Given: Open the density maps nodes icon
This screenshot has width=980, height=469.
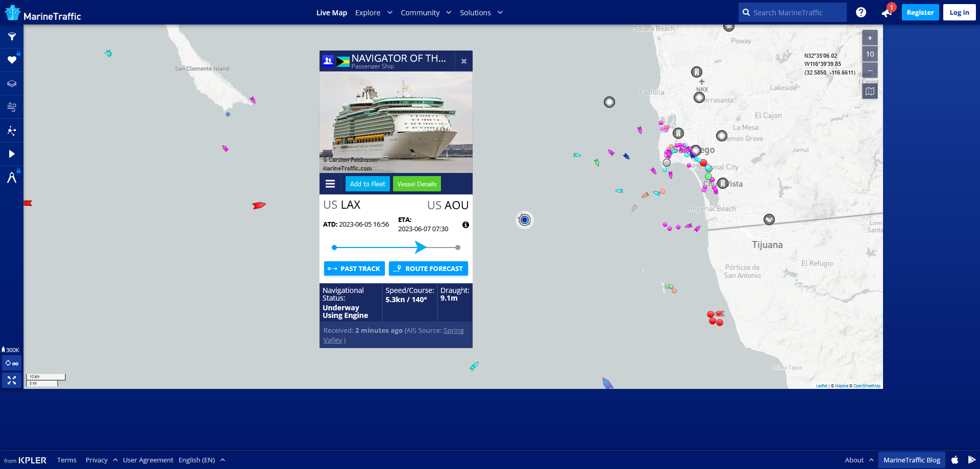Looking at the screenshot, I should tap(12, 131).
